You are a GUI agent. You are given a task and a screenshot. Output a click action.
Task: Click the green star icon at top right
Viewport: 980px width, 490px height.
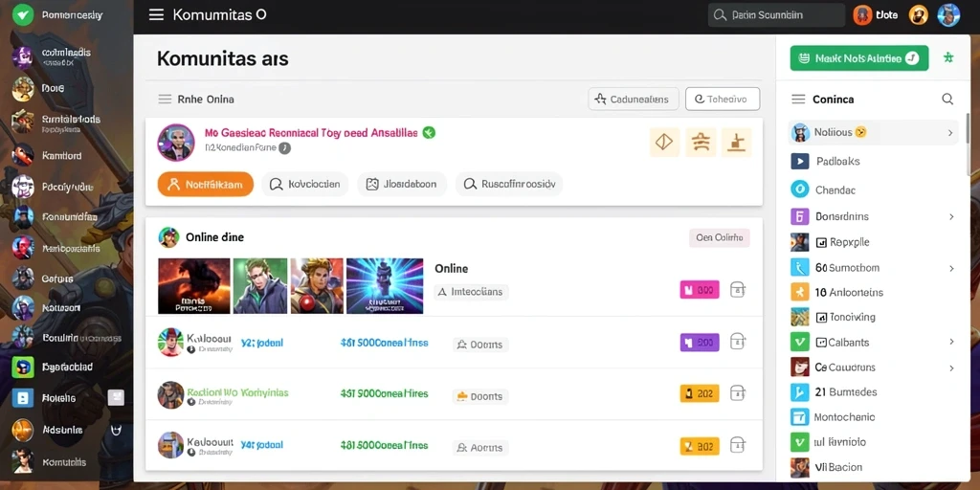click(x=948, y=58)
